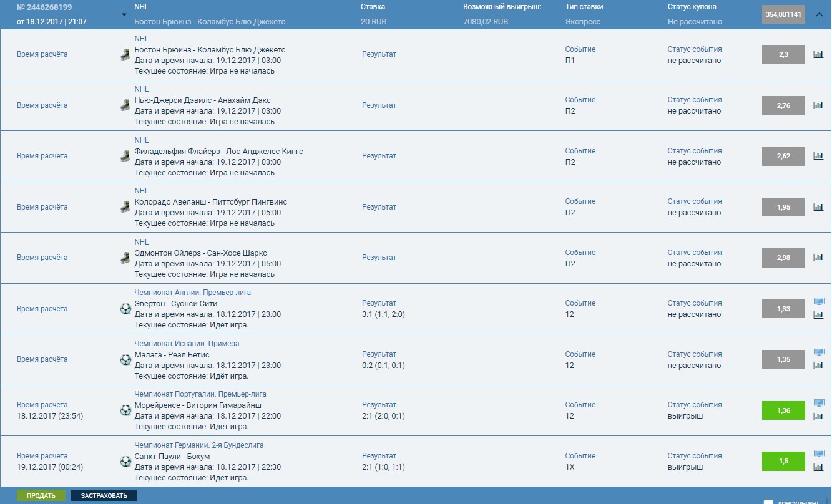Viewport: 832px width, 504px height.
Task: Click hockey skate icon beside Эдмонтон Ойлерз
Action: coord(125,258)
